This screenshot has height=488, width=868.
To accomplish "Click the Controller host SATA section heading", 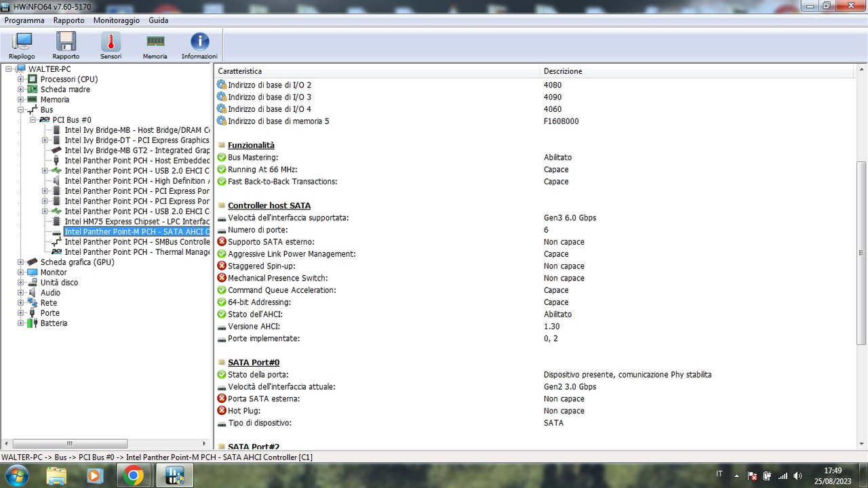I will (x=269, y=205).
